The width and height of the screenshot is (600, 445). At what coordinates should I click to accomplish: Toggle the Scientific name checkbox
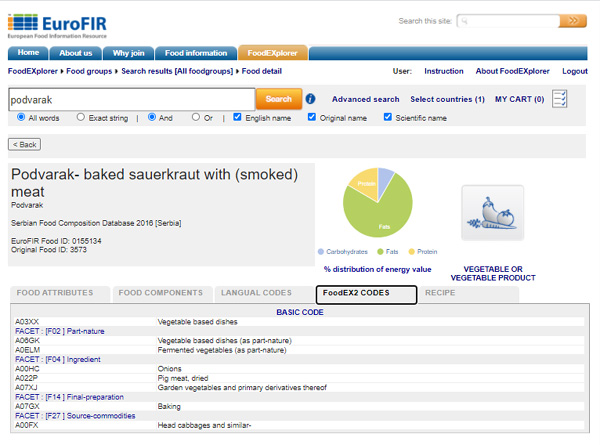(388, 117)
